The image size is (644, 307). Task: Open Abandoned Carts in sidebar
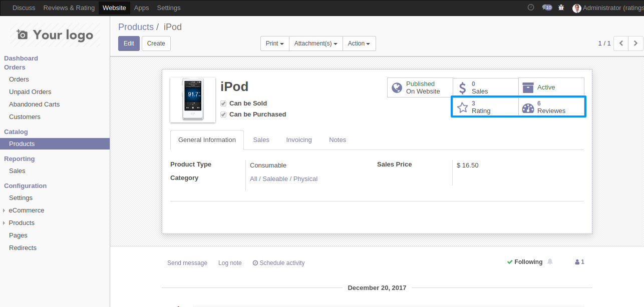coord(34,104)
